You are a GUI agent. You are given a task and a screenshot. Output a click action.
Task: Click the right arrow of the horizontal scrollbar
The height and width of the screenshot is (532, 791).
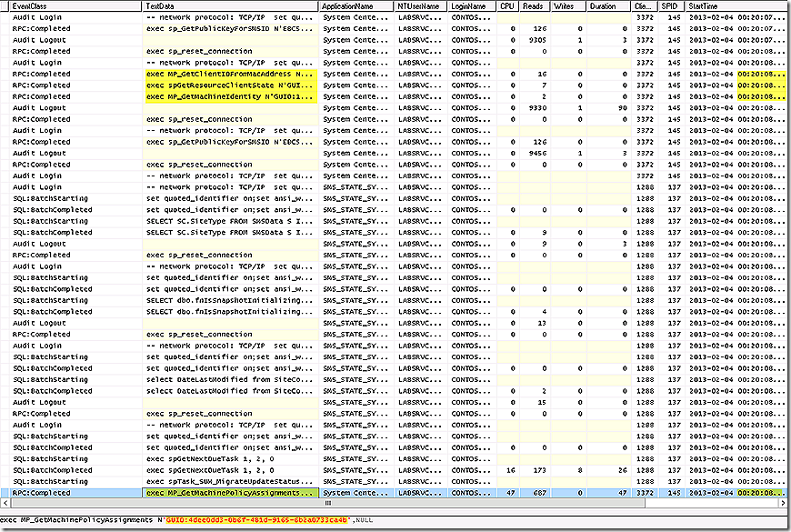click(783, 503)
